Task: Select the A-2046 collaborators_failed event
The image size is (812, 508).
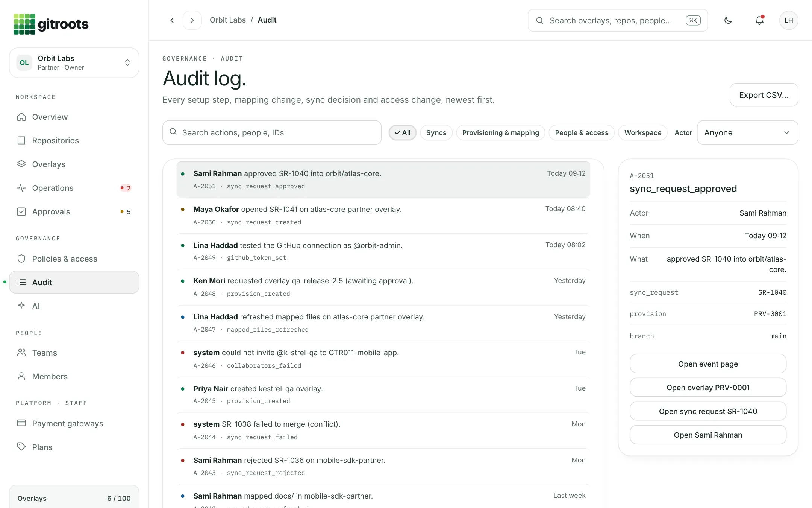Action: pos(383,359)
